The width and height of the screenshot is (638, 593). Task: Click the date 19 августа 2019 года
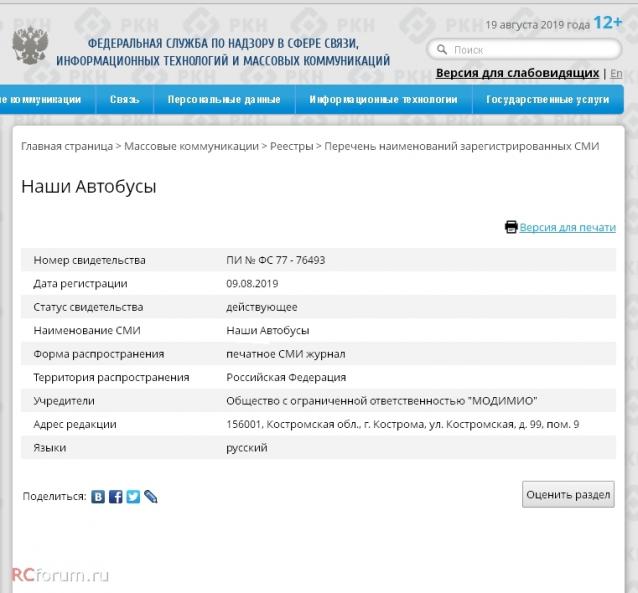[x=537, y=25]
